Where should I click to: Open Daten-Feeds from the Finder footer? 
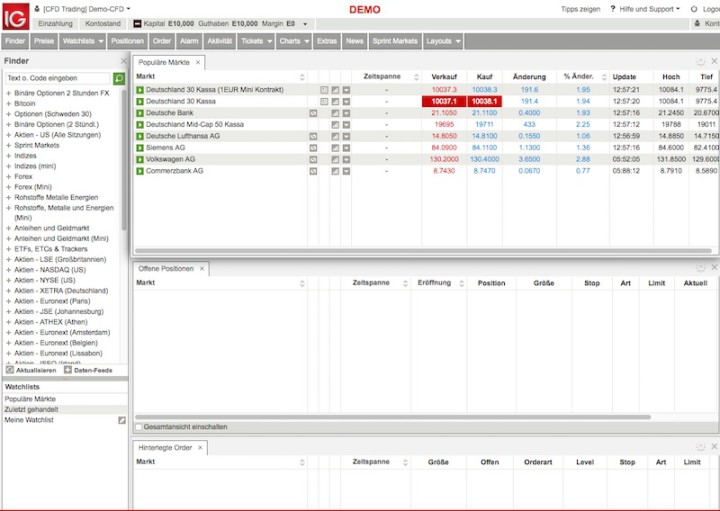click(x=88, y=370)
